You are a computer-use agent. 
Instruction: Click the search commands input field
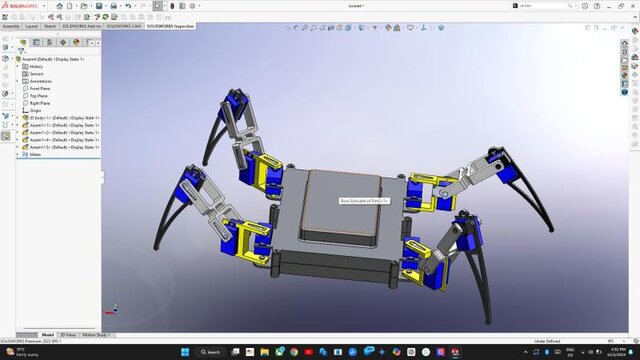click(543, 6)
